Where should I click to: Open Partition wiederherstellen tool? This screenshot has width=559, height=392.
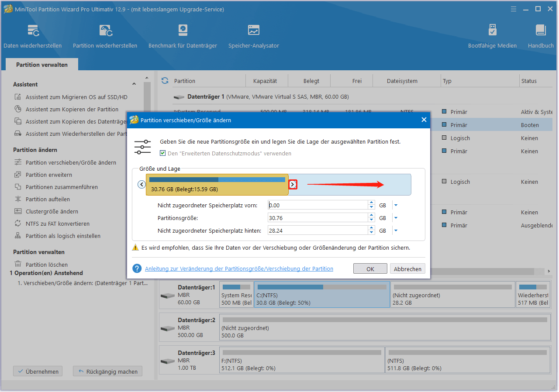click(x=105, y=36)
